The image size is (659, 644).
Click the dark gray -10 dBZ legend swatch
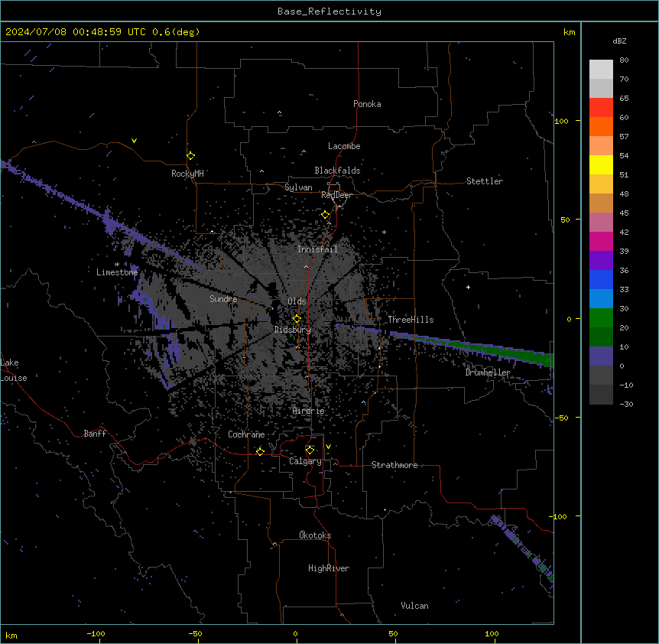(x=601, y=395)
